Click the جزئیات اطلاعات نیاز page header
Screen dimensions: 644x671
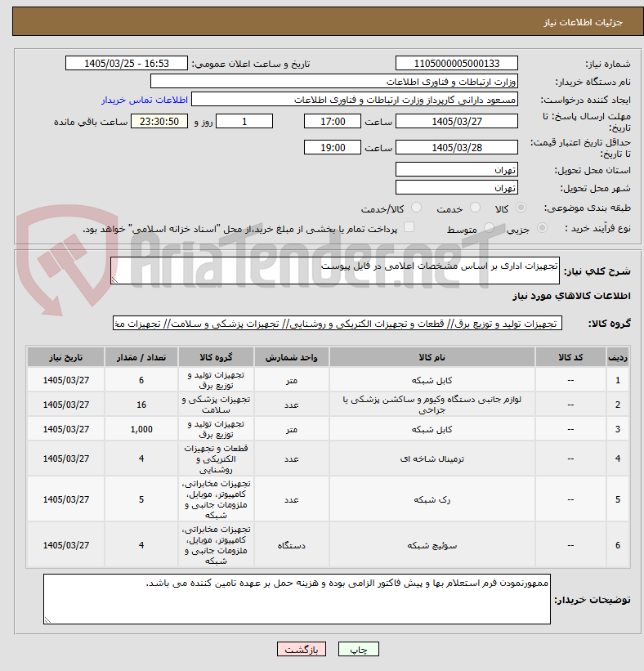584,22
